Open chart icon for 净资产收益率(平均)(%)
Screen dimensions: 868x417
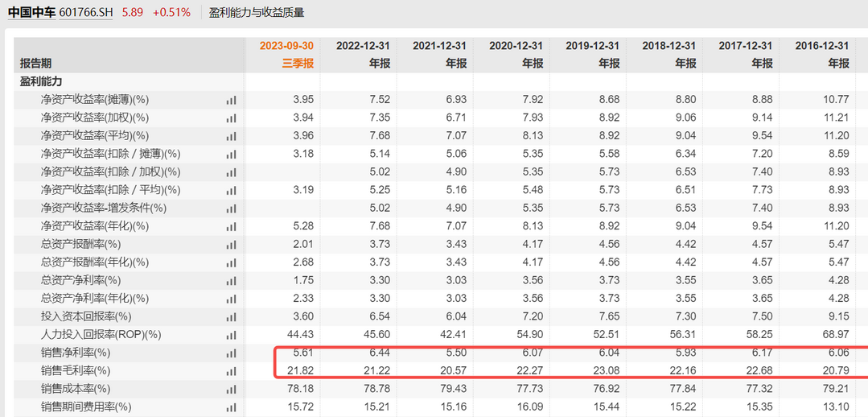(x=231, y=136)
